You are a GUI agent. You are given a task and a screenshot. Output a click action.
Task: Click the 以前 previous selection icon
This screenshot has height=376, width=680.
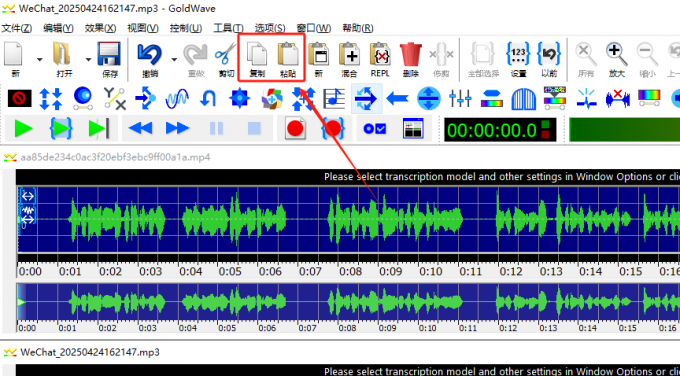[x=549, y=54]
